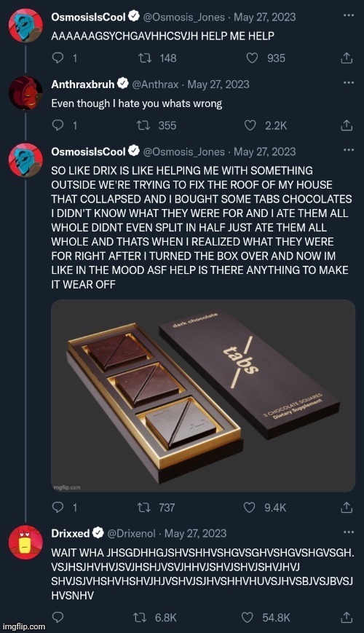Image resolution: width=364 pixels, height=633 pixels.
Task: Reply to Anthraxbruh's tweet
Action: click(58, 125)
